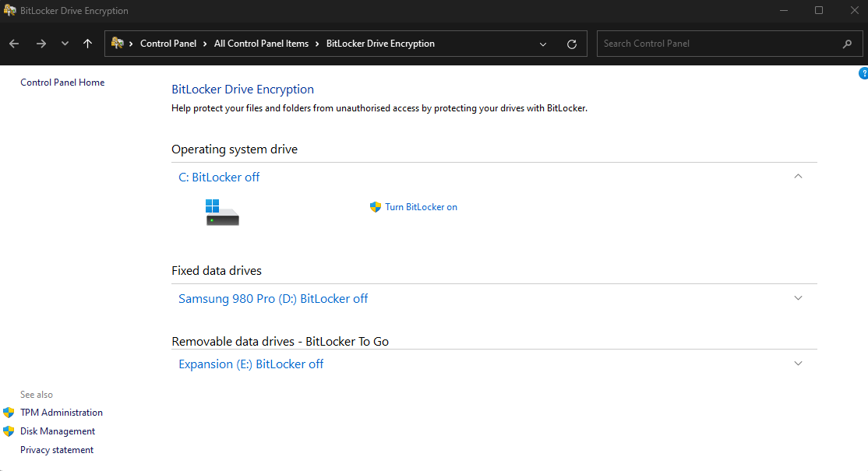Collapse the C: BitLocker off section
Image resolution: width=868 pixels, height=471 pixels.
tap(798, 176)
